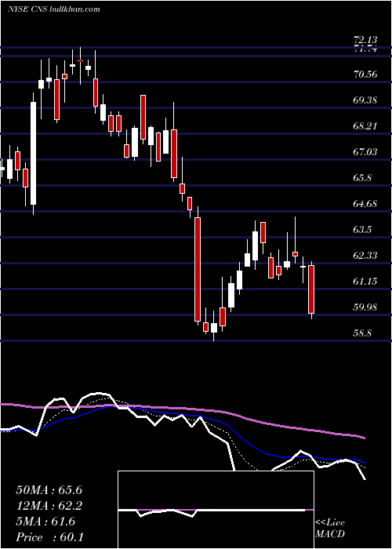Click the <<Live MACD label
The height and width of the screenshot is (549, 392).
(x=330, y=528)
